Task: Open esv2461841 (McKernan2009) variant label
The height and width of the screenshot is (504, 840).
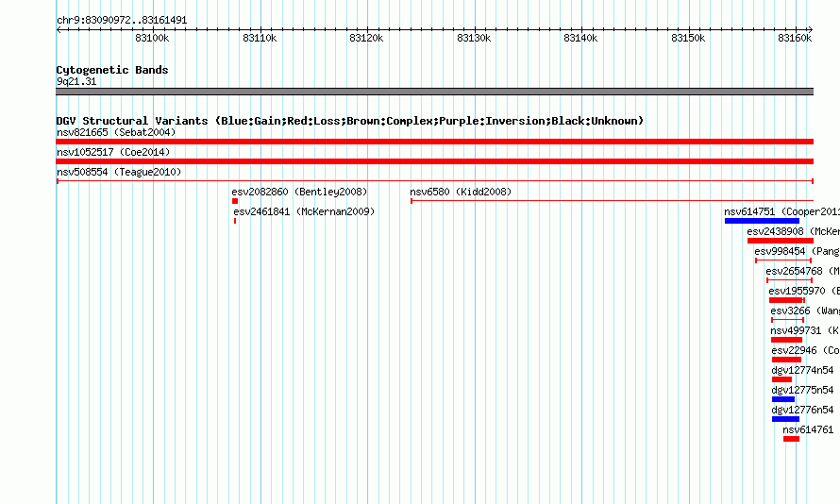Action: coord(304,211)
